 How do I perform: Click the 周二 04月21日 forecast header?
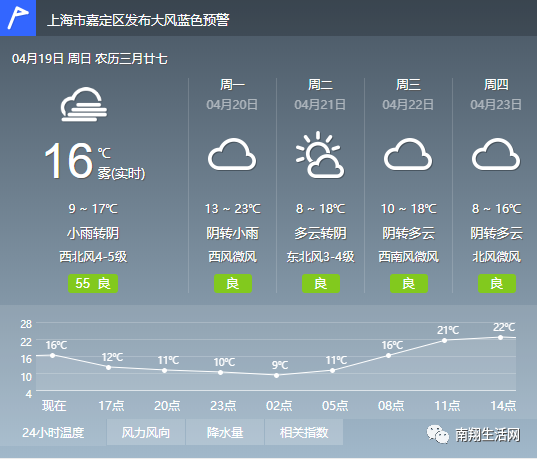pyautogui.click(x=320, y=94)
